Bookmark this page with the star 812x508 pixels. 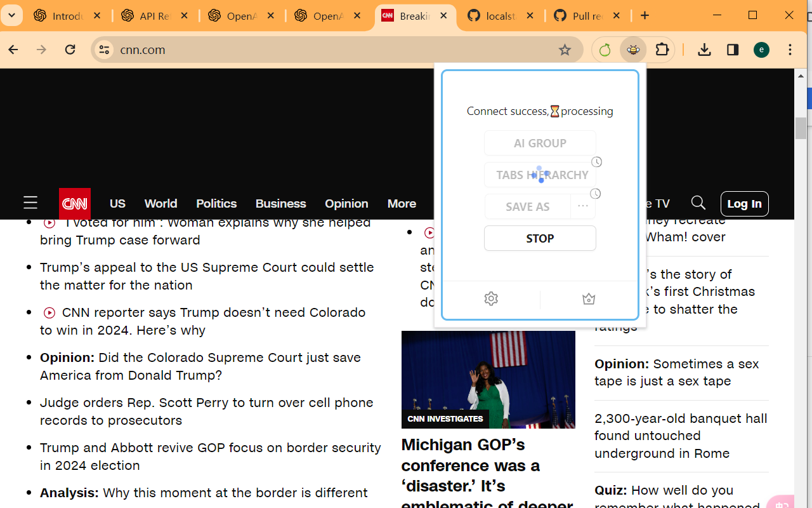click(565, 50)
